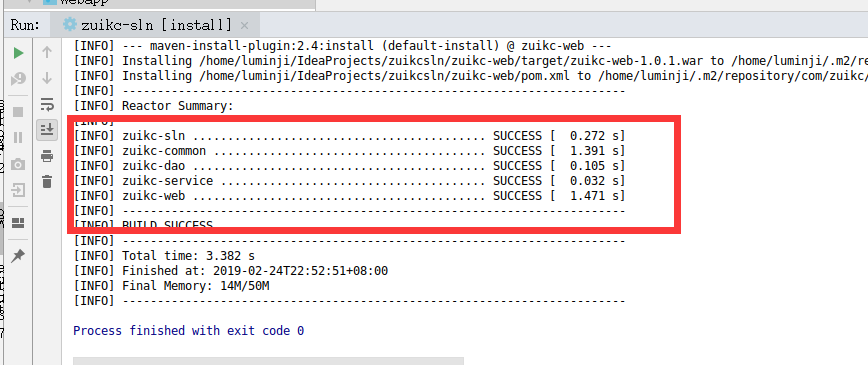Click the Run tool window label
Image resolution: width=868 pixels, height=365 pixels.
pyautogui.click(x=25, y=25)
